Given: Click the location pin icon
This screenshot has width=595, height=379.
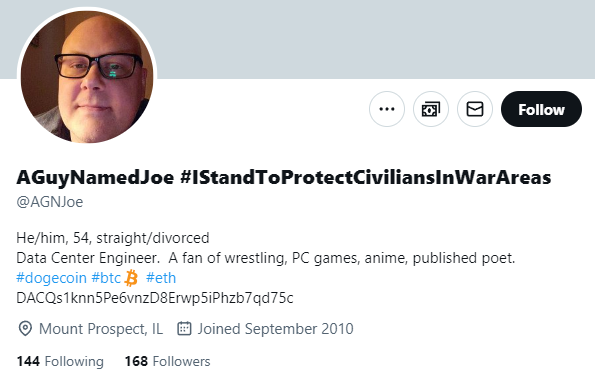Looking at the screenshot, I should pyautogui.click(x=25, y=329).
